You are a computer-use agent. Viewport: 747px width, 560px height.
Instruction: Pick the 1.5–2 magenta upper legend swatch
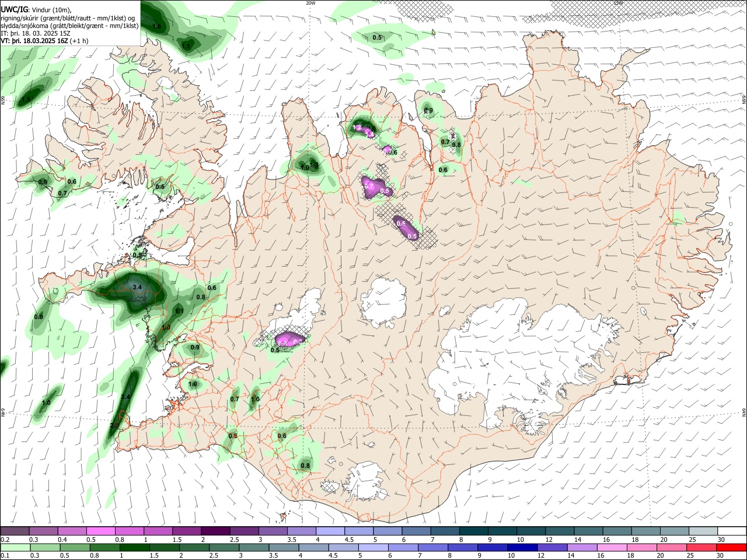pyautogui.click(x=187, y=531)
